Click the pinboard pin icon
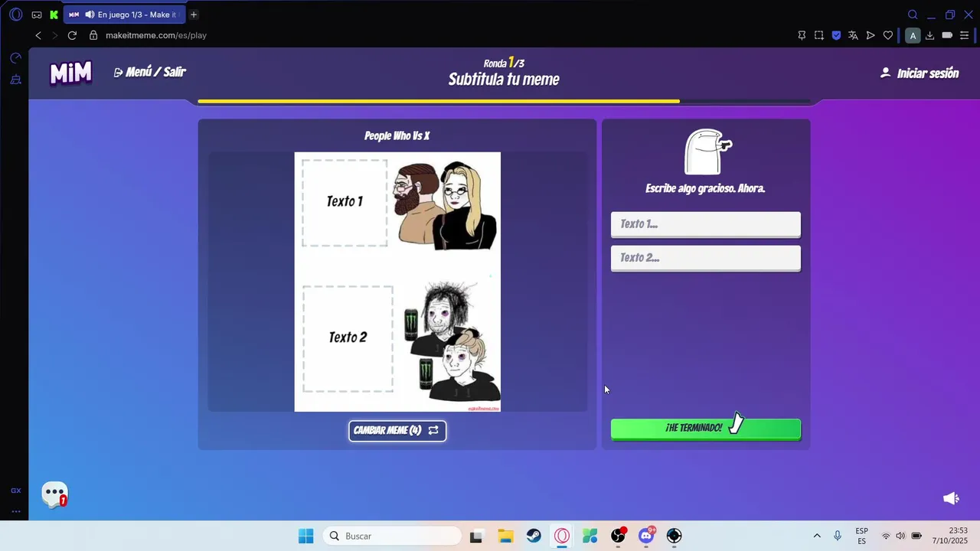Screen dimensions: 980x551 [802, 35]
